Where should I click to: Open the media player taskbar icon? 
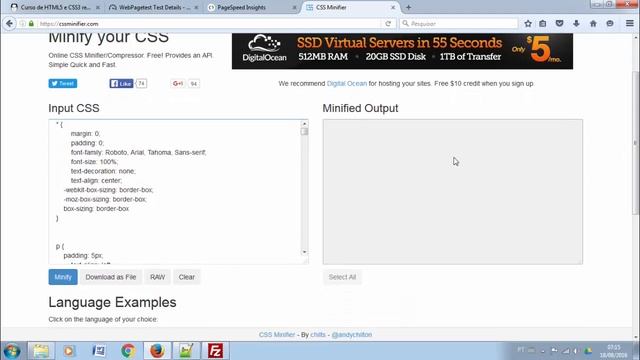[x=69, y=351]
